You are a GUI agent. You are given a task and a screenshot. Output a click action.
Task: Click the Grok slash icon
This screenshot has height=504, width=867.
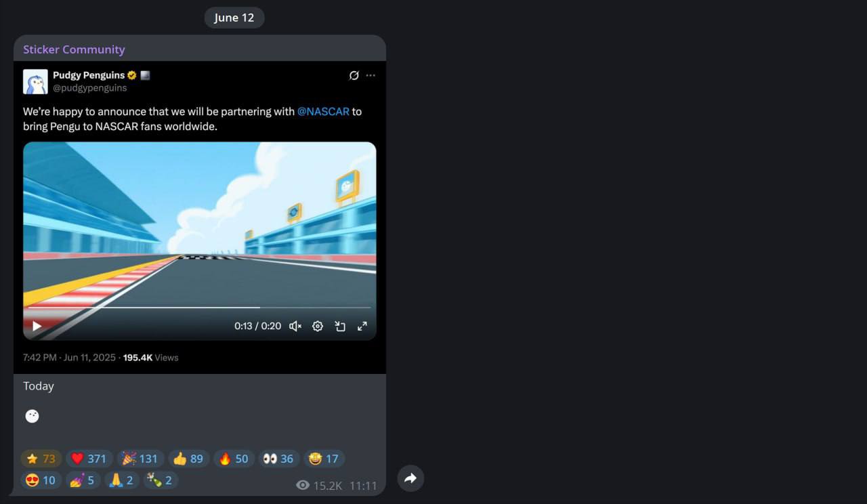click(354, 75)
